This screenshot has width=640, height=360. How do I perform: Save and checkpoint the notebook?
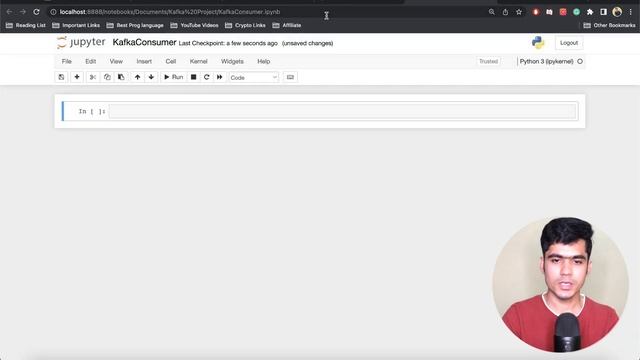[61, 77]
